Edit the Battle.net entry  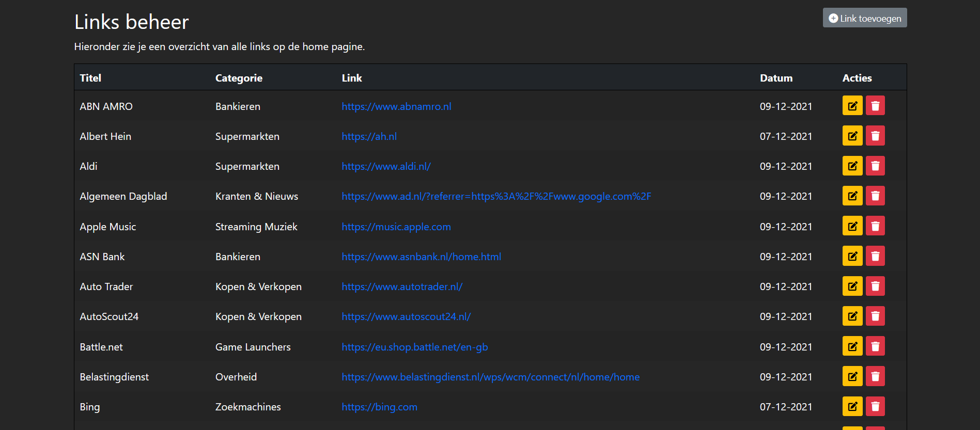(852, 346)
